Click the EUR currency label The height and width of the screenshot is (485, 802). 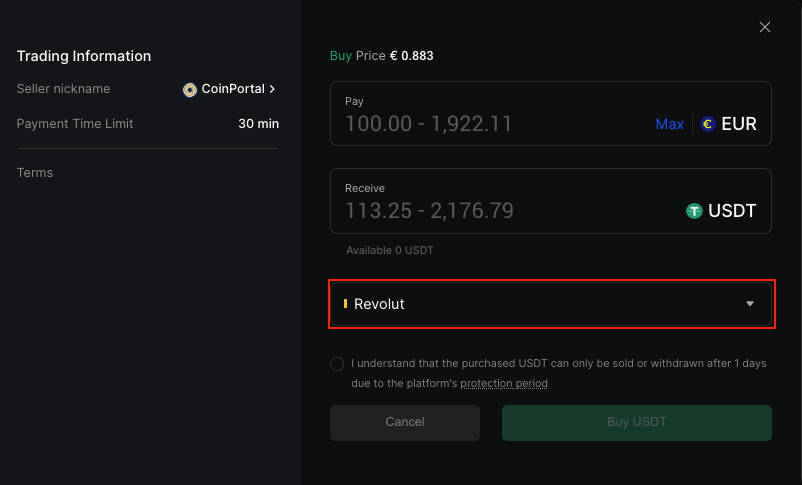(x=739, y=124)
